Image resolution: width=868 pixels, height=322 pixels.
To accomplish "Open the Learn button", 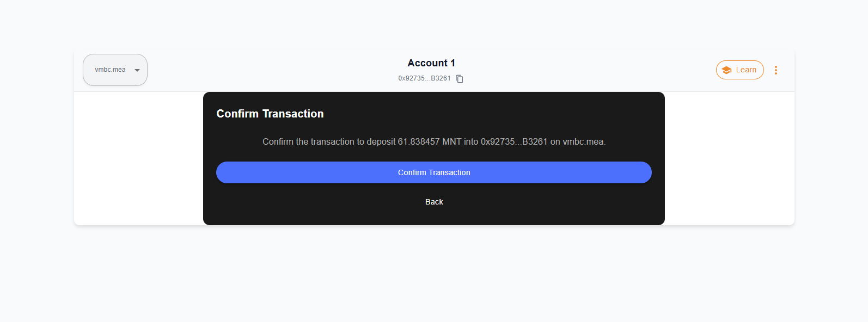I will pos(739,70).
